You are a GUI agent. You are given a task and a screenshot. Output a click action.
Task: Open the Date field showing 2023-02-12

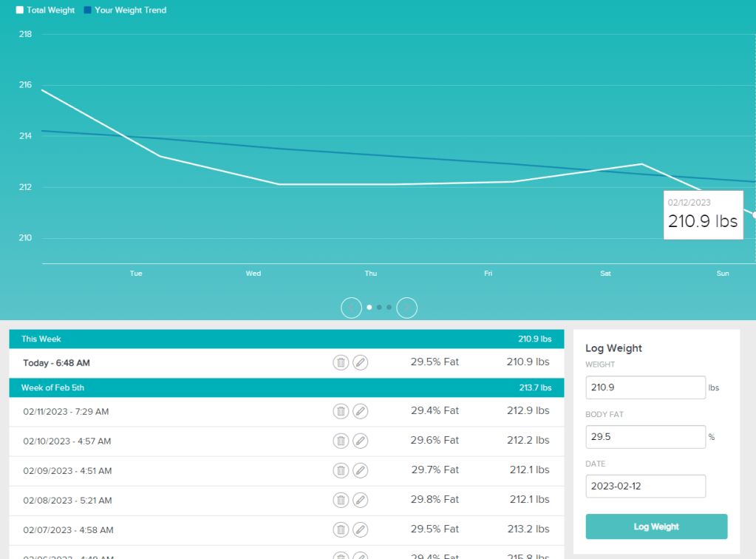click(645, 487)
